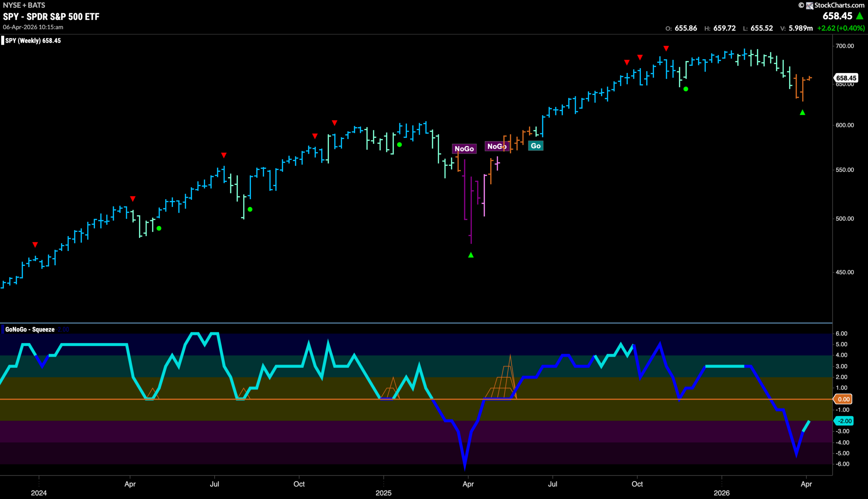Click the NYSE + BATS exchange label

tap(24, 5)
